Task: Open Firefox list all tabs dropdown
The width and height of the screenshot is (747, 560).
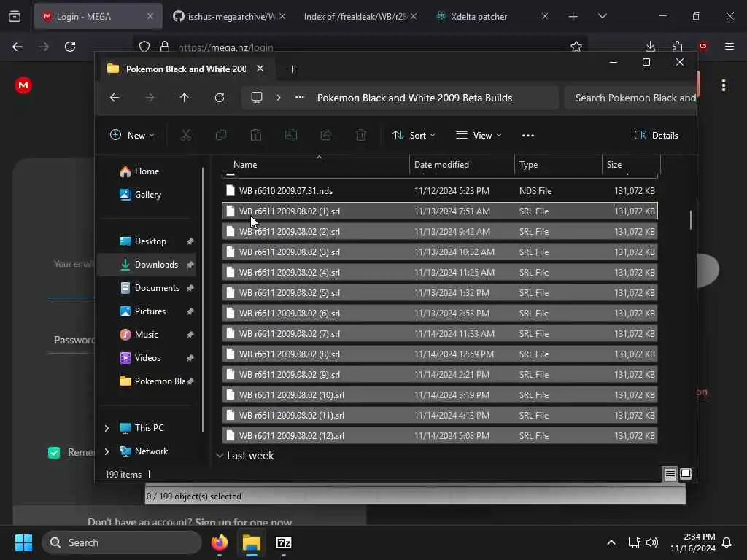Action: click(602, 17)
